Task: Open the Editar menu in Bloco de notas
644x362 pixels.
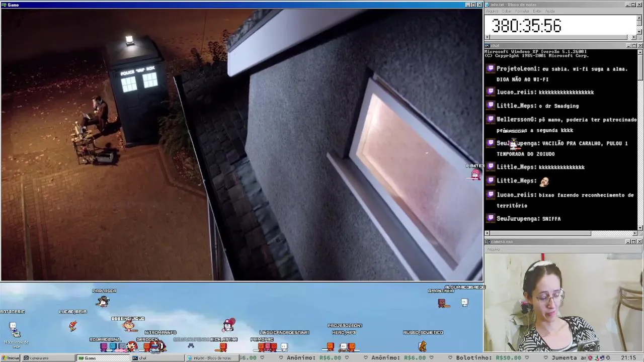Action: tap(507, 11)
